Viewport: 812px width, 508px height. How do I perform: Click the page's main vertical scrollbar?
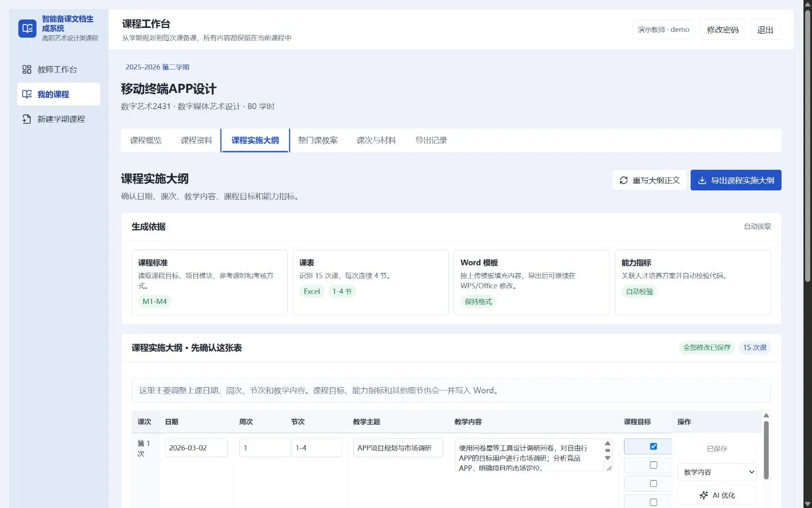tap(807, 145)
